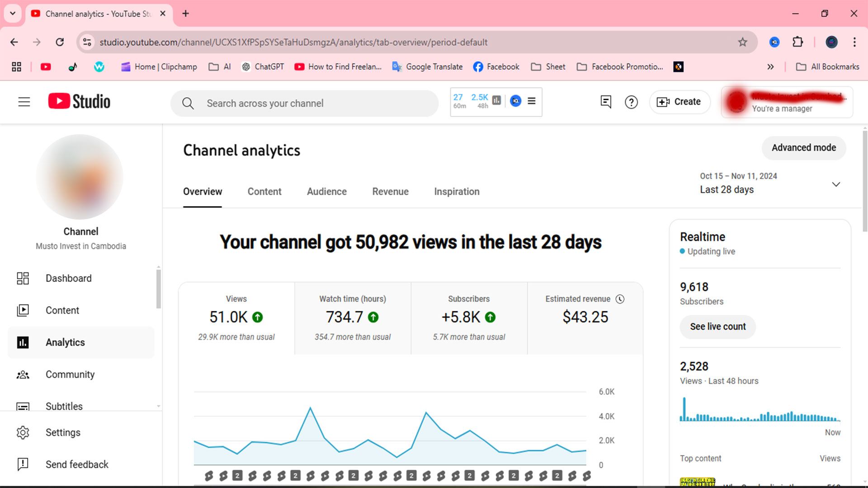This screenshot has height=488, width=868.
Task: Click the bar chart icon in extension widget
Action: (x=496, y=101)
